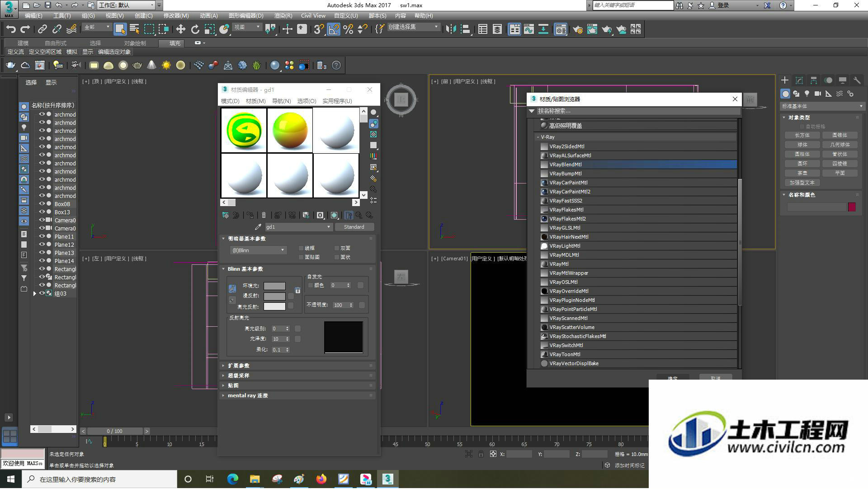Enable the 面状 faceted checkbox
Viewport: 868px width, 489px height.
(337, 257)
